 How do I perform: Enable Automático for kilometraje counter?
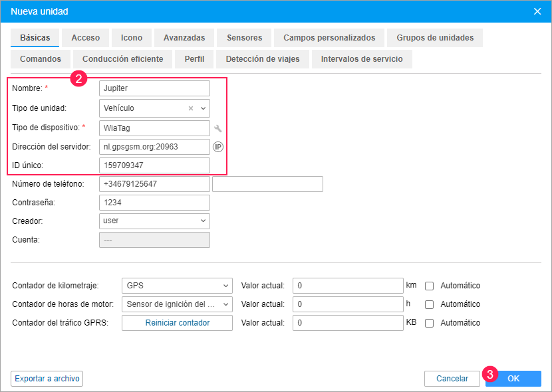pos(429,286)
